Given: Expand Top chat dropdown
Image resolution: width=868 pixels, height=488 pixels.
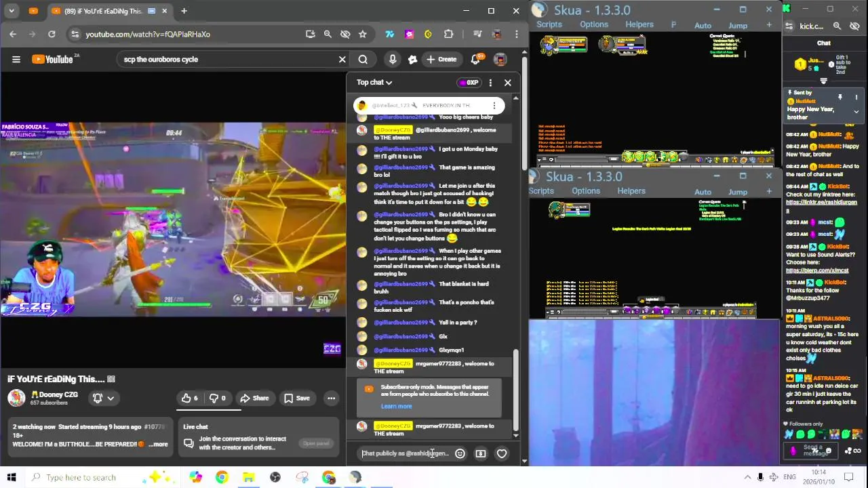Looking at the screenshot, I should (374, 83).
